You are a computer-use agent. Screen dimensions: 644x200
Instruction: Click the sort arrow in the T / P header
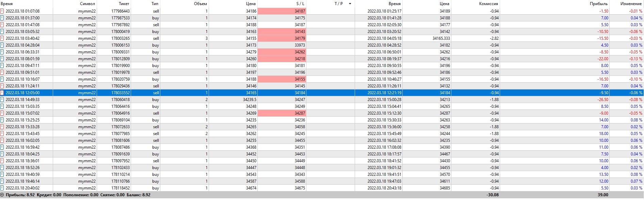[350, 4]
